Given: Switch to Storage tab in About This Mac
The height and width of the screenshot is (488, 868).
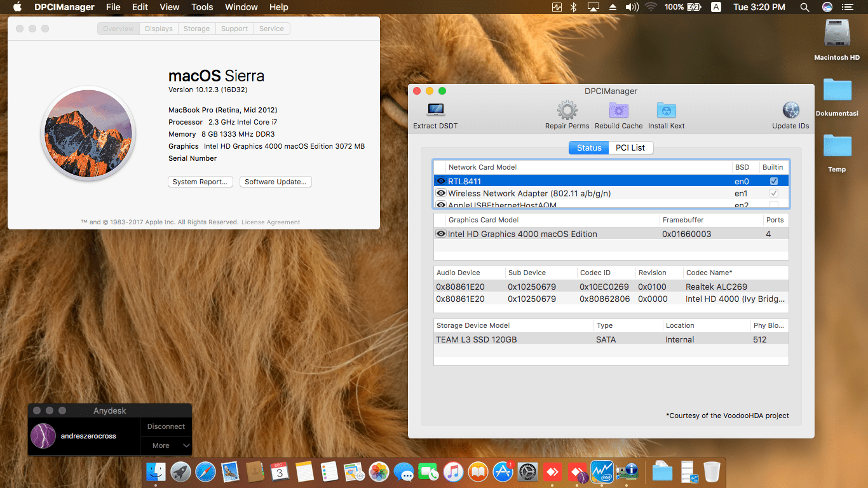Looking at the screenshot, I should (x=197, y=29).
